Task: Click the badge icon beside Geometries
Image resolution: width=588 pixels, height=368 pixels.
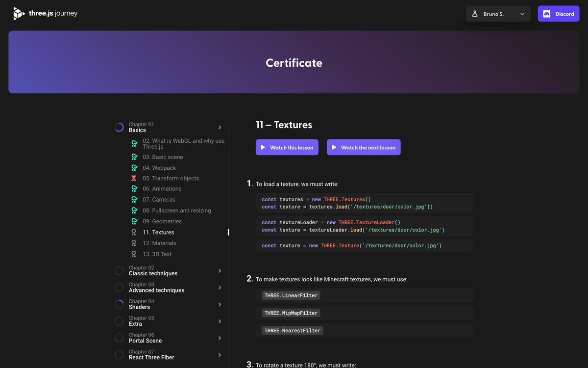Action: coord(134,221)
